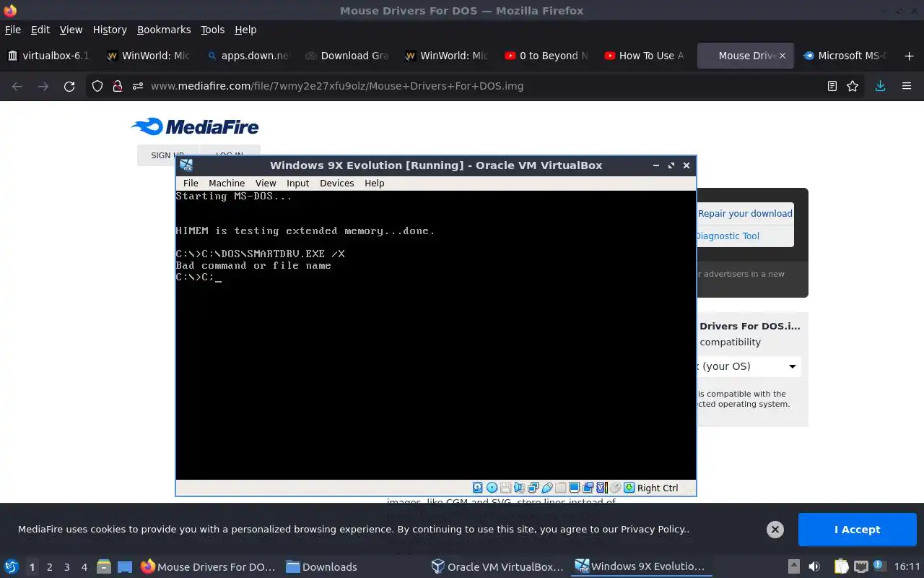
Task: Switch to workspace 3
Action: pyautogui.click(x=66, y=567)
